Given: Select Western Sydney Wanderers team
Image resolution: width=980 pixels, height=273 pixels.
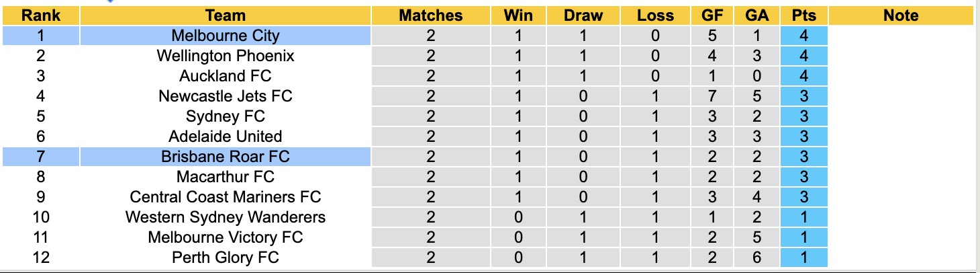Looking at the screenshot, I should pos(226,217).
